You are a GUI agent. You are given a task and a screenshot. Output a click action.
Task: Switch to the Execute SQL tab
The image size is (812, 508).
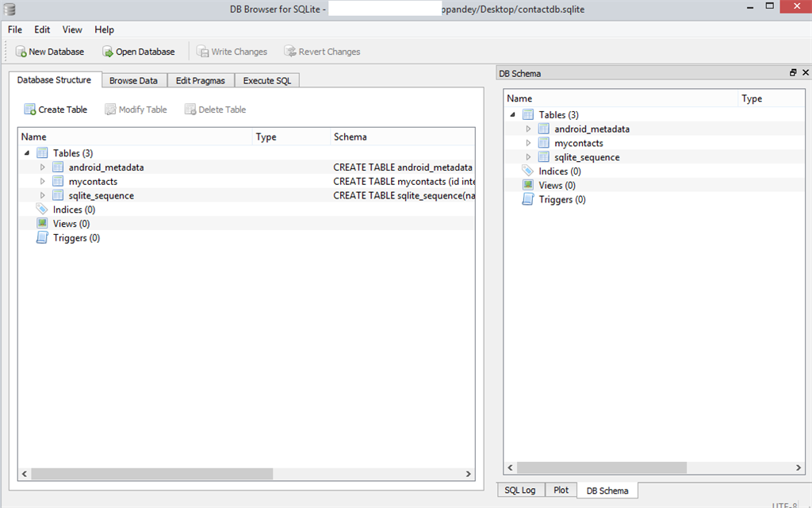click(x=267, y=80)
